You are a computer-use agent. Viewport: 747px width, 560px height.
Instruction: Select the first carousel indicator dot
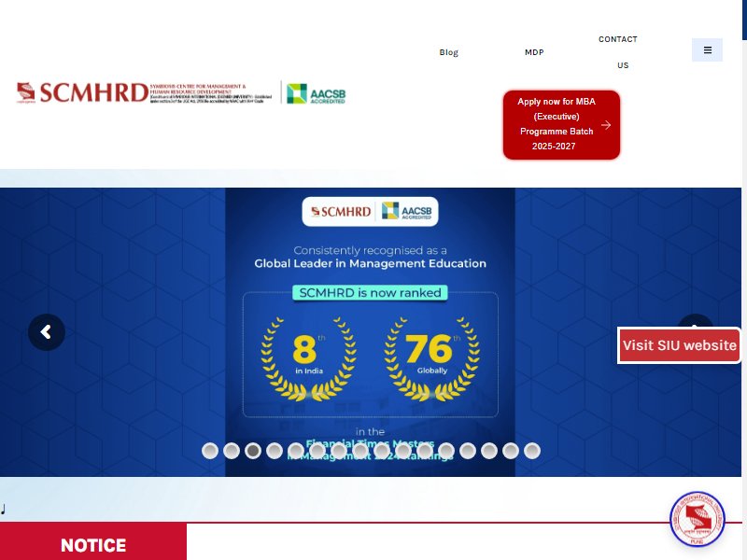pyautogui.click(x=210, y=451)
